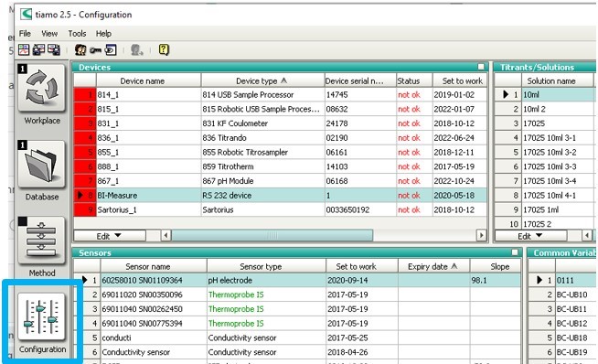Open the Database section icon
598x364 pixels.
pos(41,165)
